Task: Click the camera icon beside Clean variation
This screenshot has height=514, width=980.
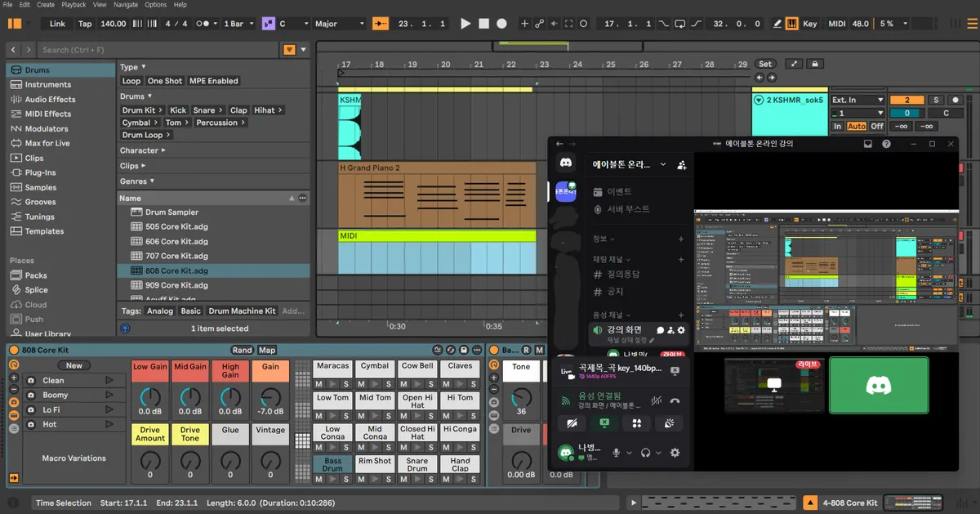Action: tap(30, 381)
